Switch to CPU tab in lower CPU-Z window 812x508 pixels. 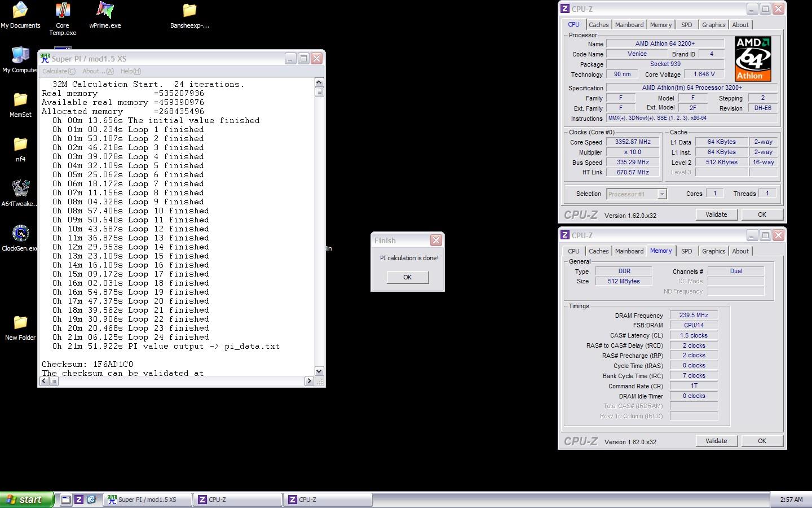573,251
